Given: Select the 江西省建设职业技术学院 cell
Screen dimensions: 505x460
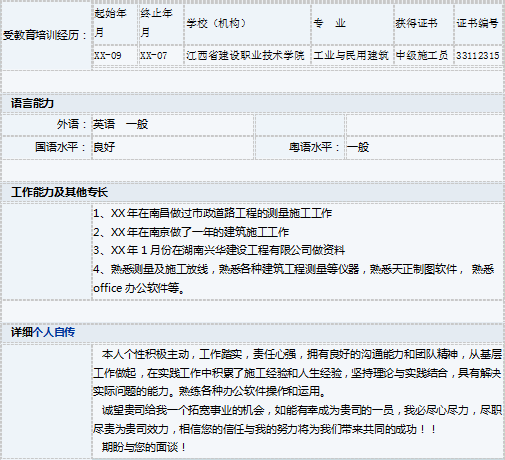Looking at the screenshot, I should click(245, 55).
